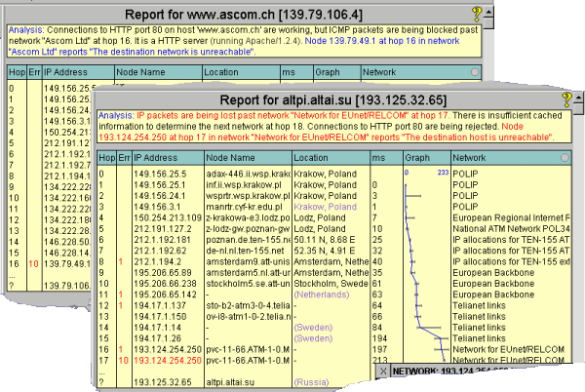Click the scroll-up arrow of the altpi.altai.su report
Viewport: 585px width, 392px height.
coord(579,98)
